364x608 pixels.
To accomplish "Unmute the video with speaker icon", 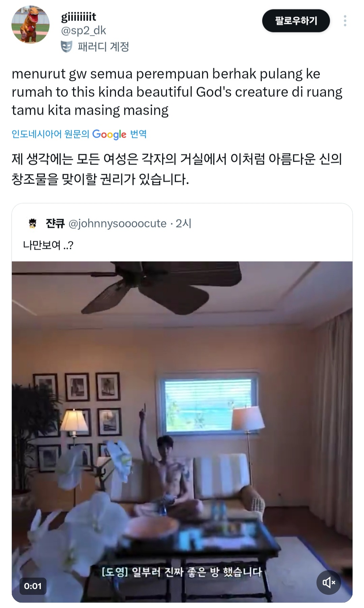I will tap(329, 582).
